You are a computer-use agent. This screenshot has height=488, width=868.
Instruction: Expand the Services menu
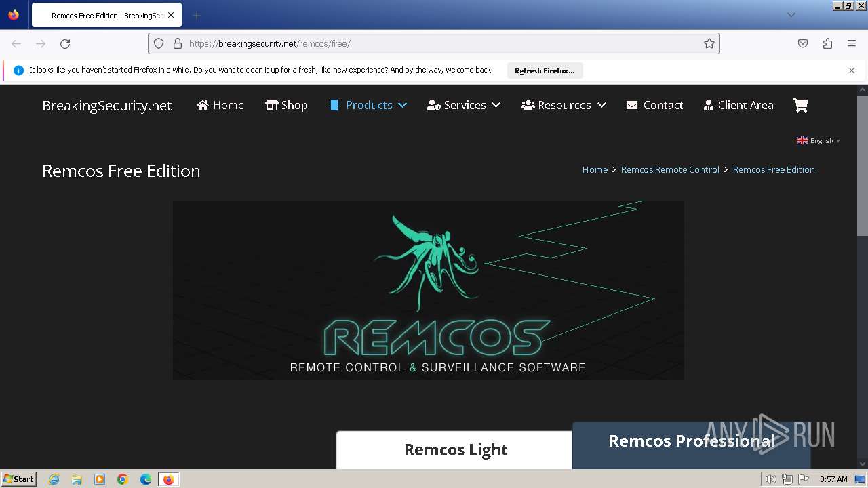[x=464, y=105]
